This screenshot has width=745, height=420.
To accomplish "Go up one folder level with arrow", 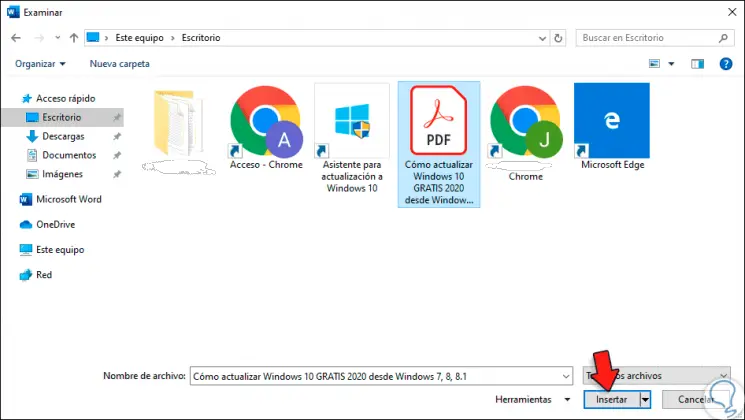I will pos(73,37).
